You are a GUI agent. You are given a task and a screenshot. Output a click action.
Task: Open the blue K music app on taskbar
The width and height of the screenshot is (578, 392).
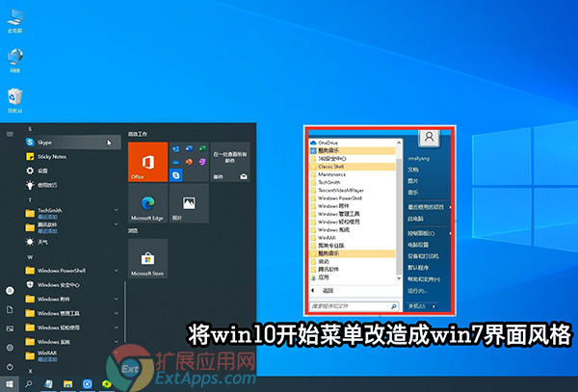[x=88, y=384]
